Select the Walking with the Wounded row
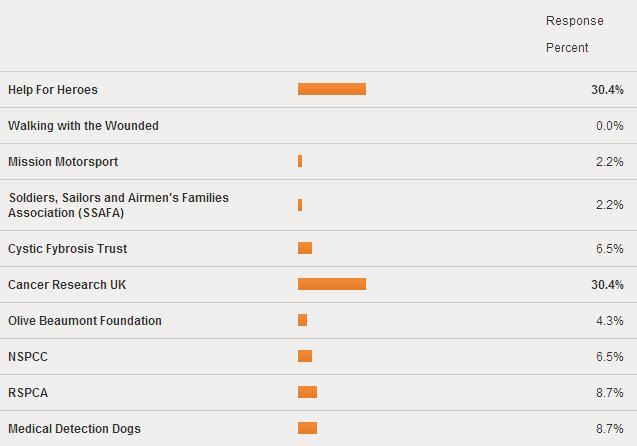The width and height of the screenshot is (637, 446). click(x=83, y=126)
